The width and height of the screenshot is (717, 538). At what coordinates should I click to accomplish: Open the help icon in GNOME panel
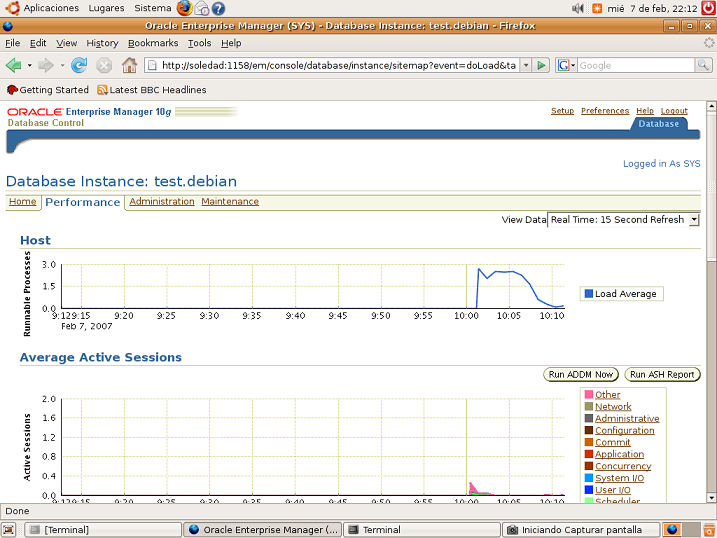pyautogui.click(x=217, y=8)
